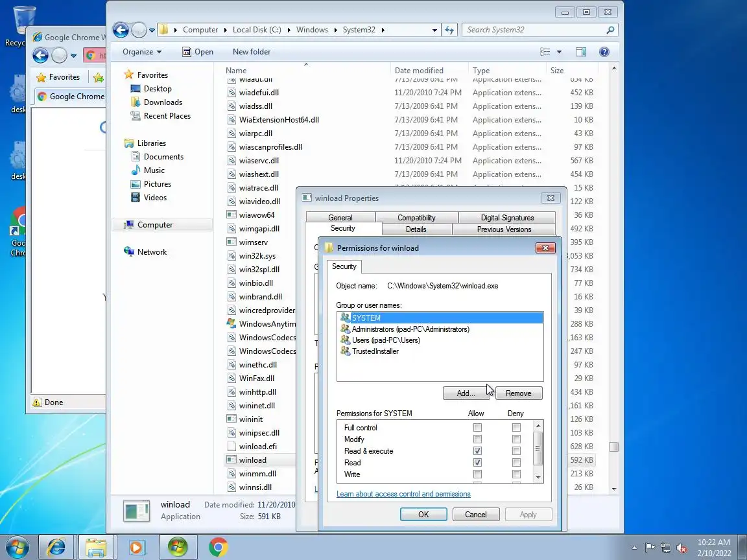Click Remove button in Permissions
747x560 pixels.
click(x=518, y=393)
